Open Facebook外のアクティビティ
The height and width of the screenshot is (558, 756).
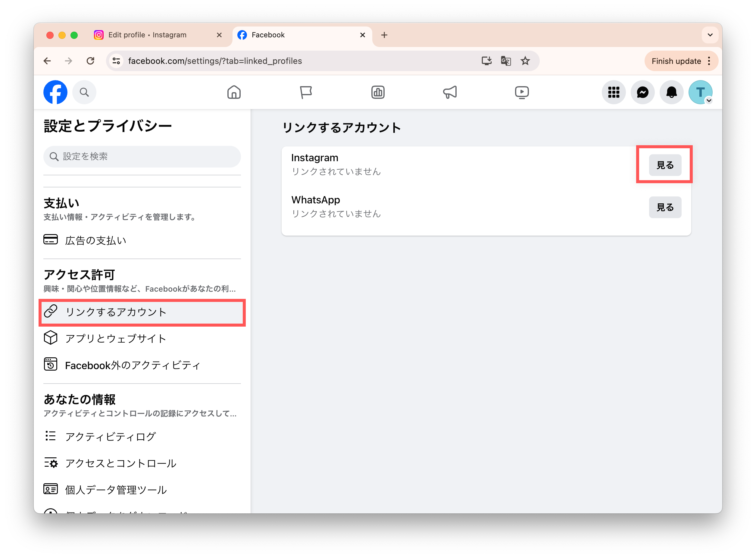[x=142, y=365]
